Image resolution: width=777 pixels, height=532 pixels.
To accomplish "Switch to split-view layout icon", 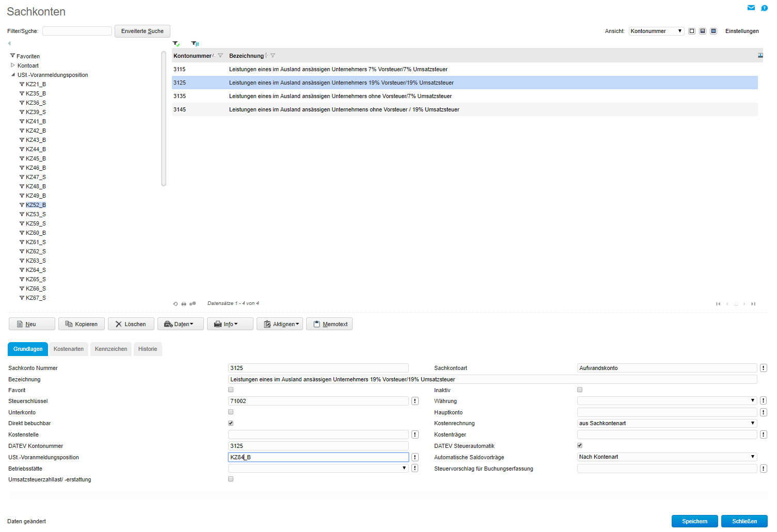I will tap(703, 31).
